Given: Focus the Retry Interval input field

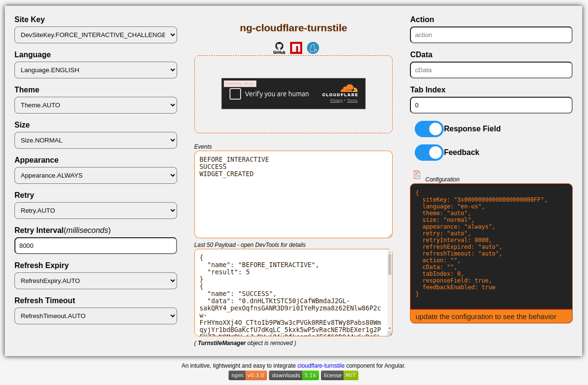Looking at the screenshot, I should (96, 245).
